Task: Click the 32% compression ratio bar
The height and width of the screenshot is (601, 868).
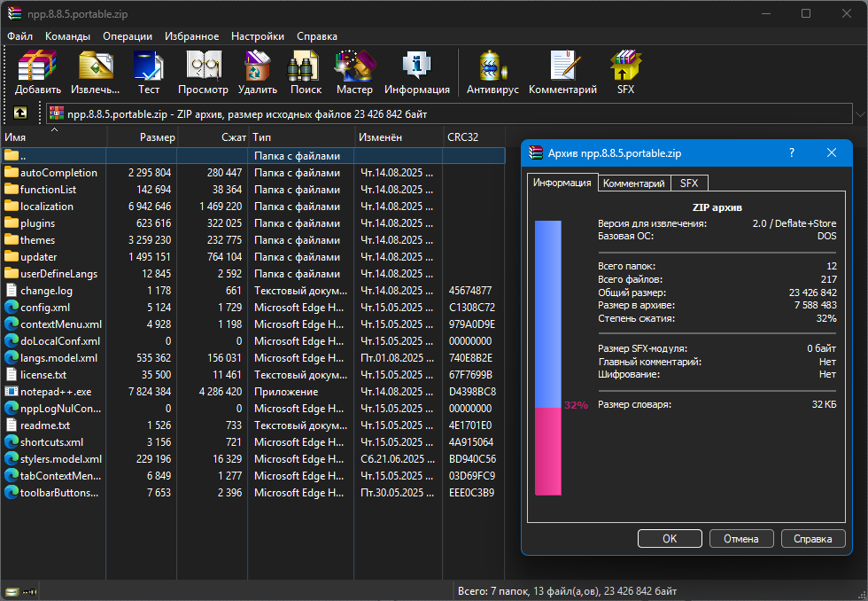Action: [x=548, y=358]
